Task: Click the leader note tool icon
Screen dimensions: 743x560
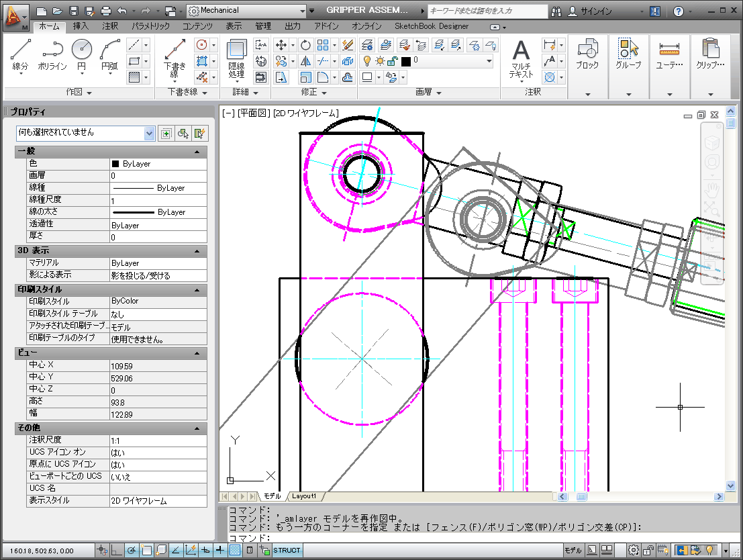Action: coord(550,61)
